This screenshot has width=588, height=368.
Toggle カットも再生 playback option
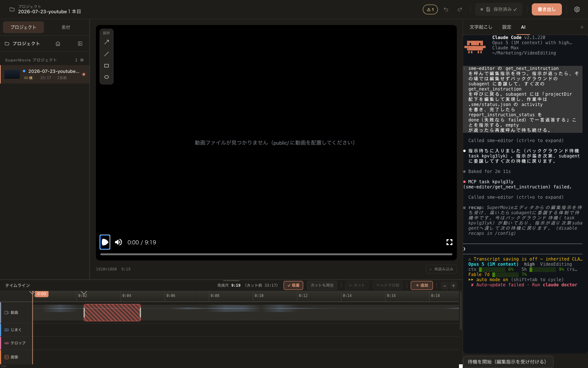click(x=322, y=285)
